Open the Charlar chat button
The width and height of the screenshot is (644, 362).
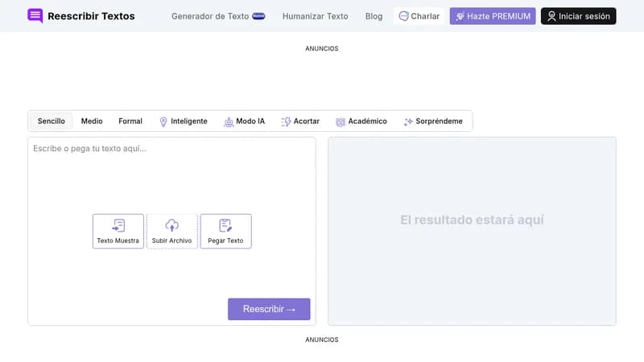coord(419,16)
